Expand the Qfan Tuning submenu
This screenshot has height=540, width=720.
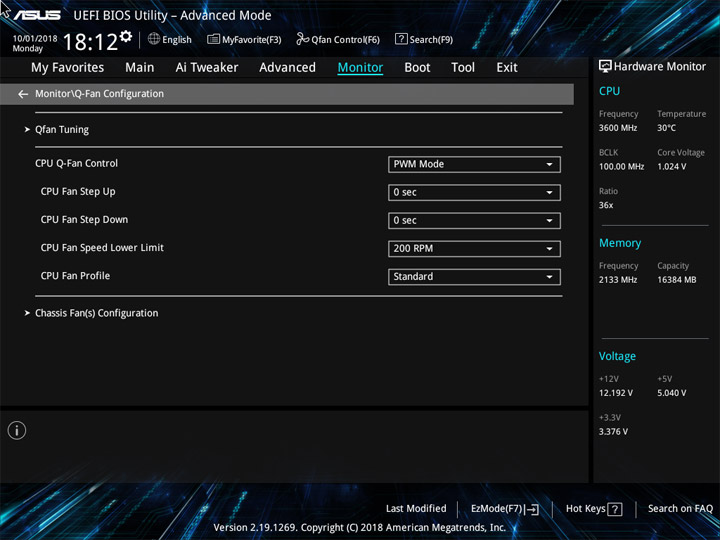62,129
